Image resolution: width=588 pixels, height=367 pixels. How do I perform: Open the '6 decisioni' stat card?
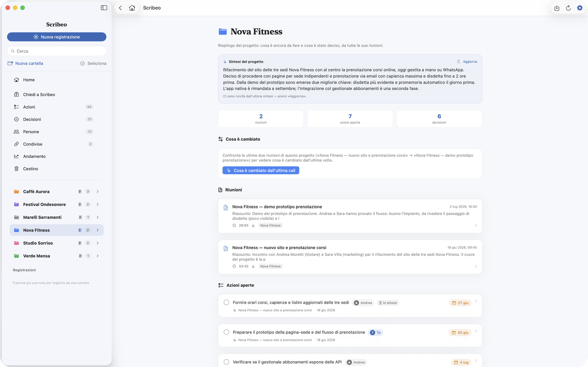coord(439,119)
